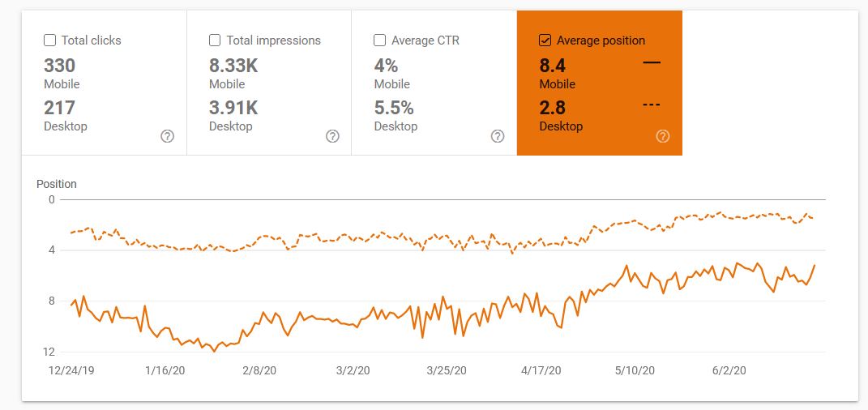This screenshot has height=410, width=868.
Task: Click the 5.5% Desktop CTR value
Action: point(394,108)
